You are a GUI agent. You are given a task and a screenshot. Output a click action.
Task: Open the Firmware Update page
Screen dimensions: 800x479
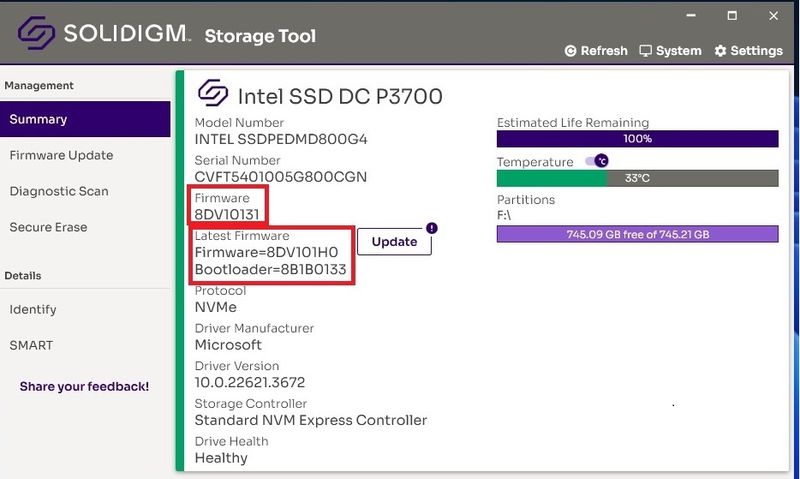[x=61, y=155]
